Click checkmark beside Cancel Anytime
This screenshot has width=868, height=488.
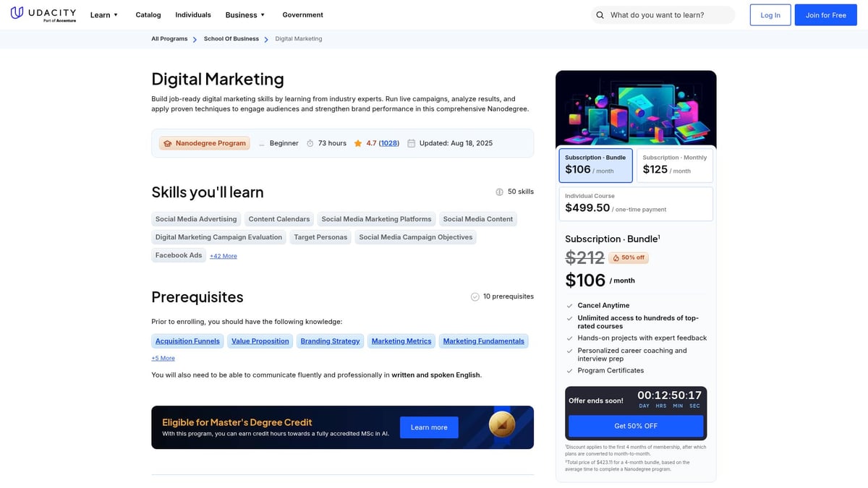click(x=569, y=306)
